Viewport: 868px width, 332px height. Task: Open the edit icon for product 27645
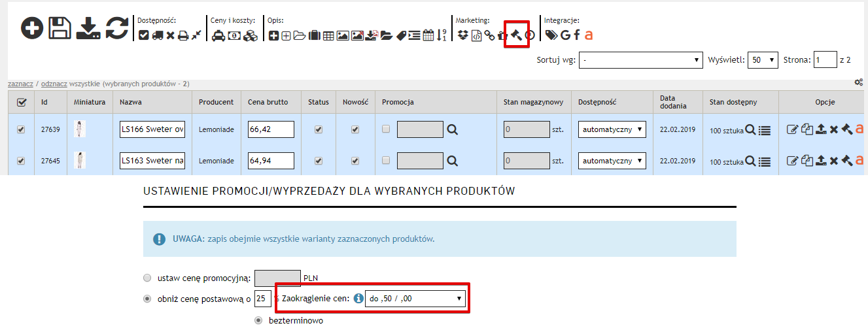pyautogui.click(x=792, y=160)
